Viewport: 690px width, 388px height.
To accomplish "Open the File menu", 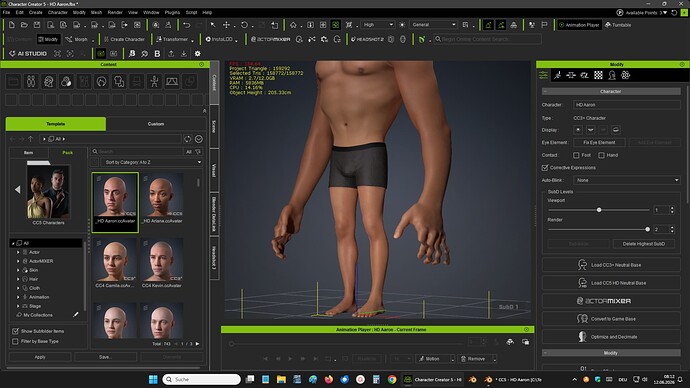I will (x=7, y=12).
